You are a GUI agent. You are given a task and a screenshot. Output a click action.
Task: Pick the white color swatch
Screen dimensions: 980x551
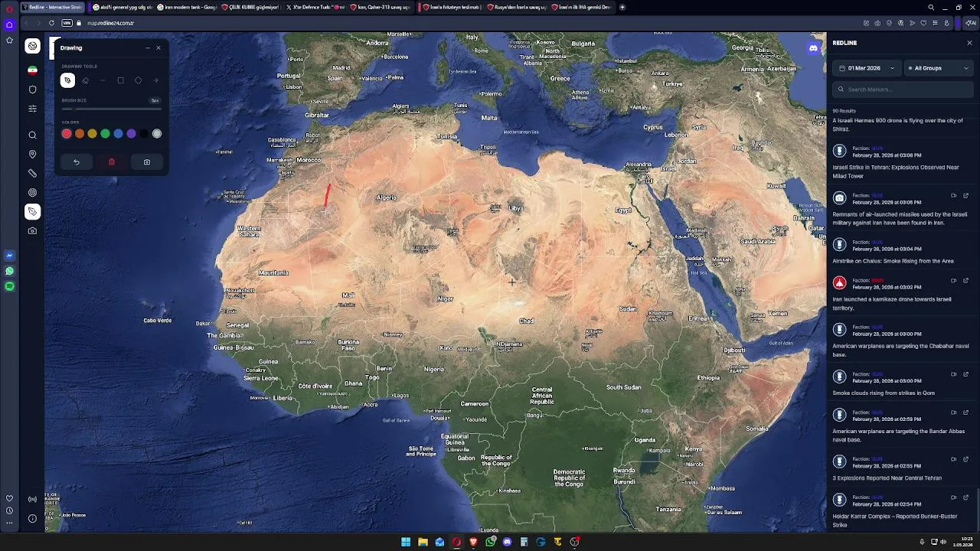pos(157,134)
